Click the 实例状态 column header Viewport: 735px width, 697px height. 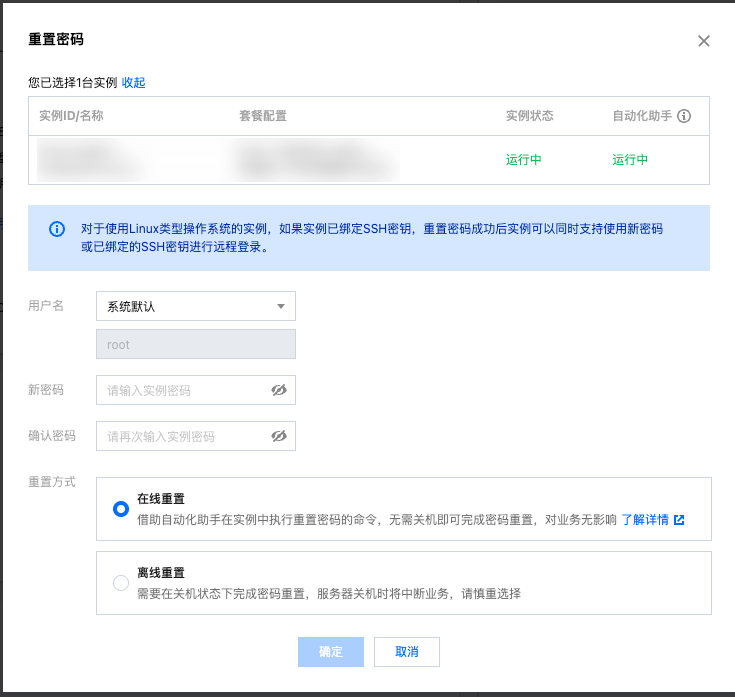(530, 116)
